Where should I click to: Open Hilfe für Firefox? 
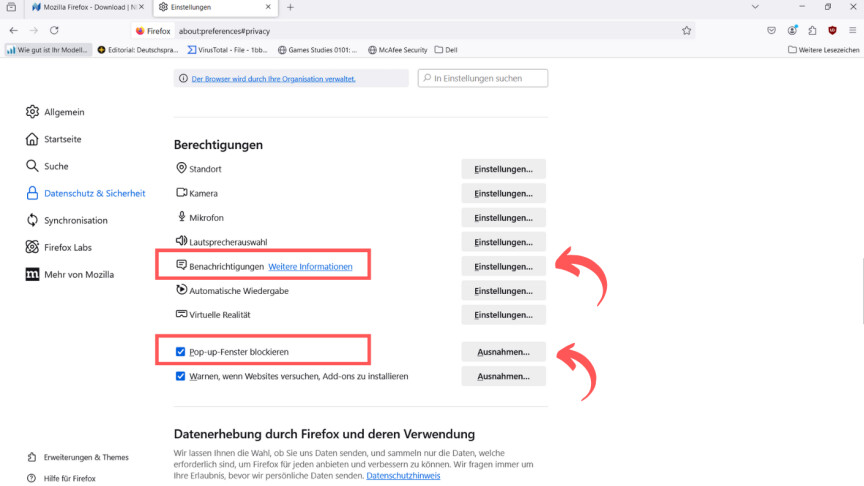click(x=62, y=478)
